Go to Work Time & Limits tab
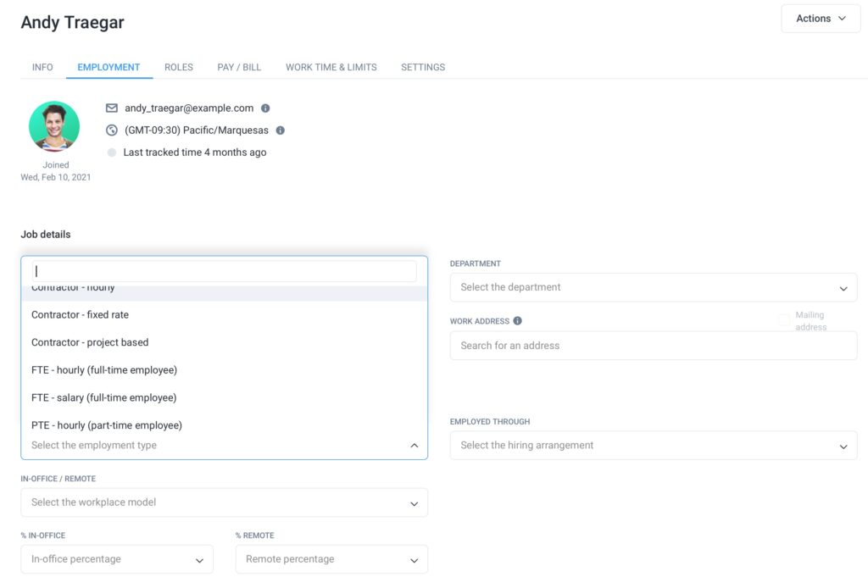The height and width of the screenshot is (588, 868). coord(331,67)
